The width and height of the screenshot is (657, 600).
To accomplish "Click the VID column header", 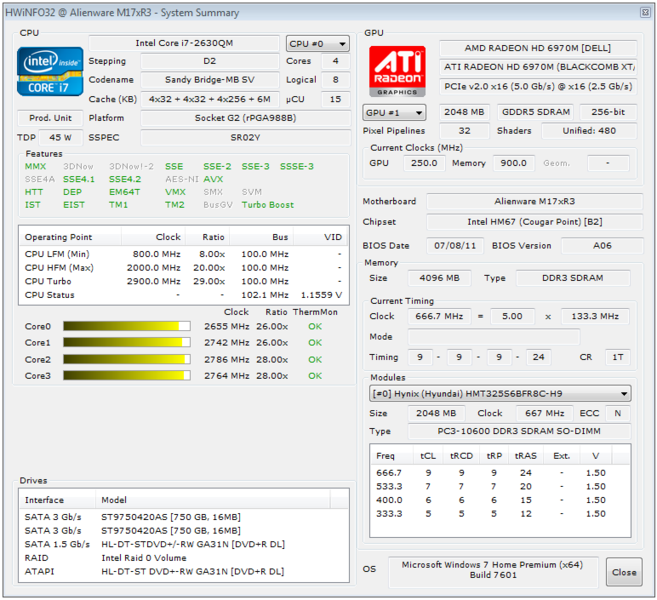I will click(321, 237).
